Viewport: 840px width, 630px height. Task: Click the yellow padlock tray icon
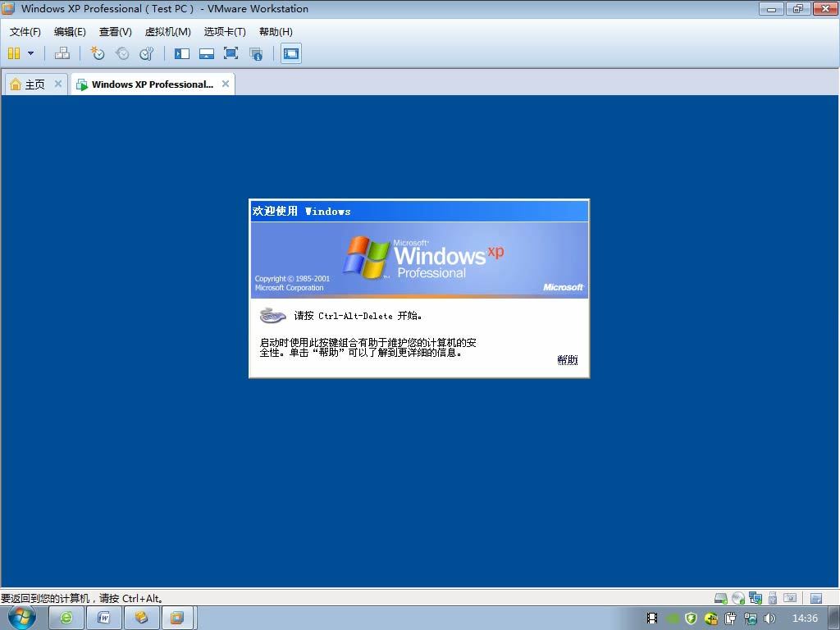pos(711,619)
